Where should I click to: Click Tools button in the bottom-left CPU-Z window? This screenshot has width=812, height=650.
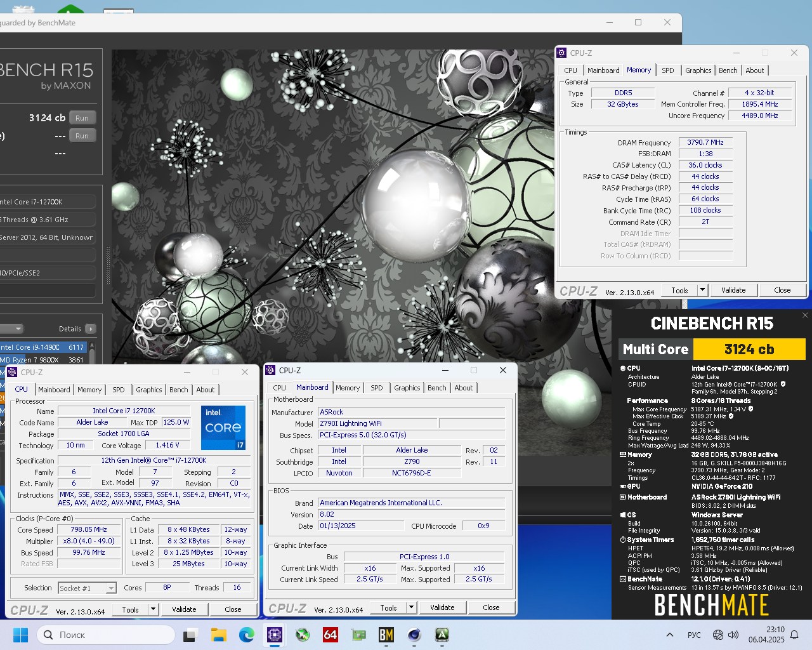(x=130, y=609)
